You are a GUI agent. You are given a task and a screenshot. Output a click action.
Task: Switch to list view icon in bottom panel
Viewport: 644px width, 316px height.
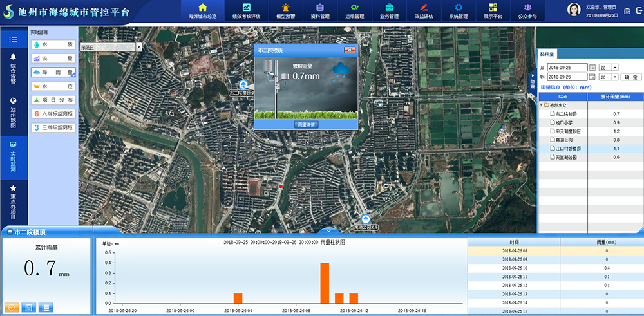pyautogui.click(x=45, y=308)
